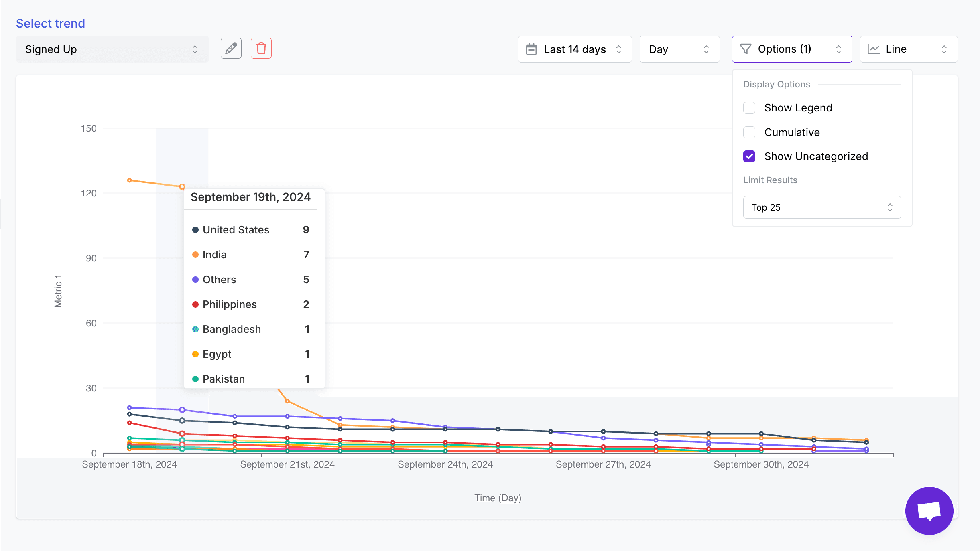Click the September 18th, 2024 axis label
The image size is (980, 551).
pos(129,464)
